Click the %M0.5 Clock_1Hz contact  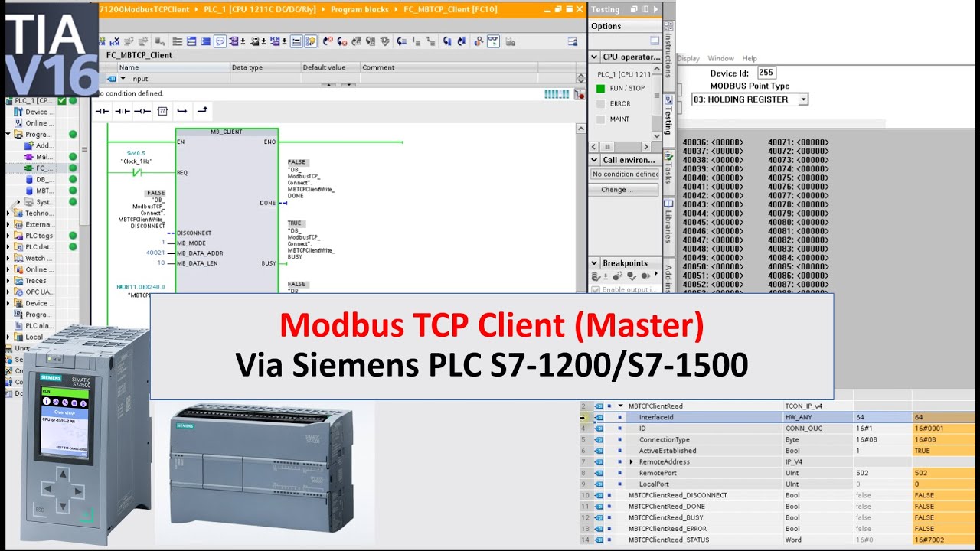tap(139, 172)
